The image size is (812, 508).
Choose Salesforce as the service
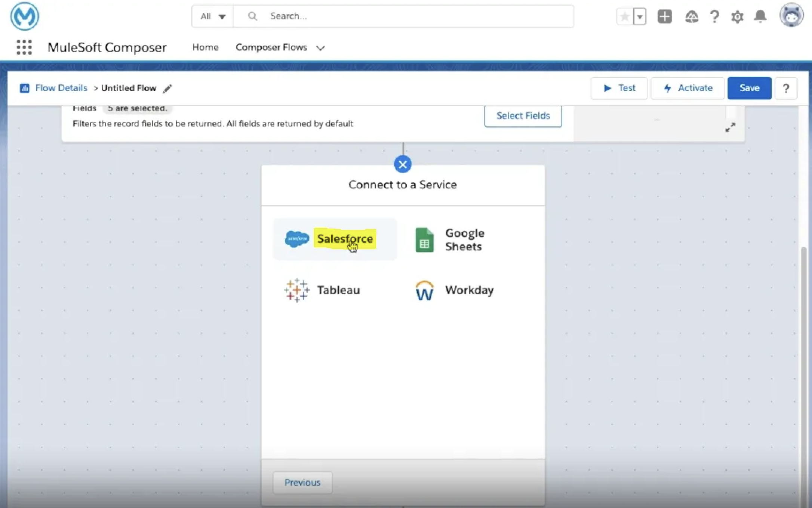click(x=335, y=239)
